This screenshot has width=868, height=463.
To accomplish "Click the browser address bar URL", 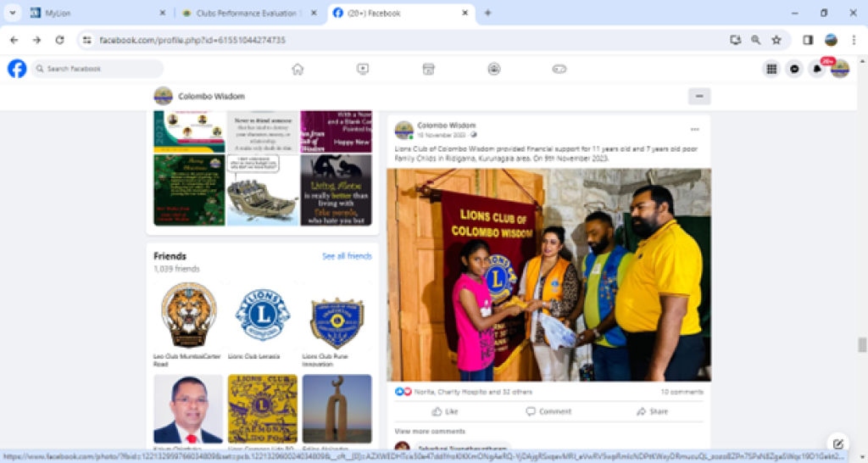I will (x=192, y=40).
